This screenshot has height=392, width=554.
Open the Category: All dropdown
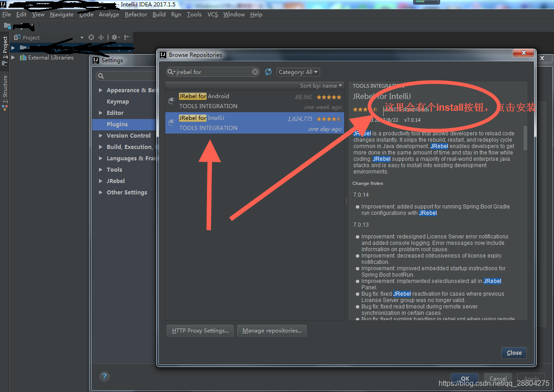coord(298,72)
